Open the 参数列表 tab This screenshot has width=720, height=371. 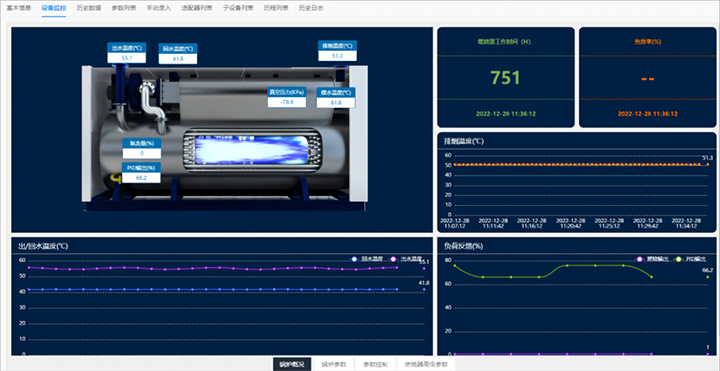[124, 8]
